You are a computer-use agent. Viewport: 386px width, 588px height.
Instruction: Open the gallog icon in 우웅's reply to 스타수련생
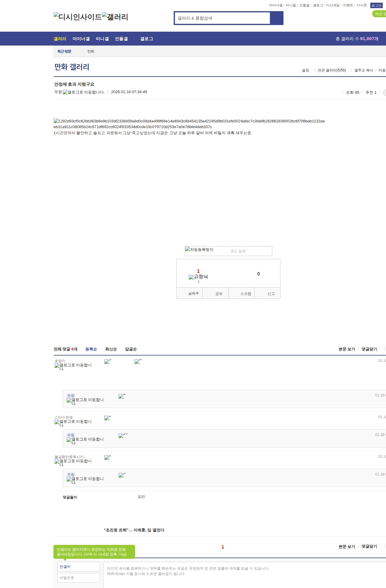(x=85, y=441)
